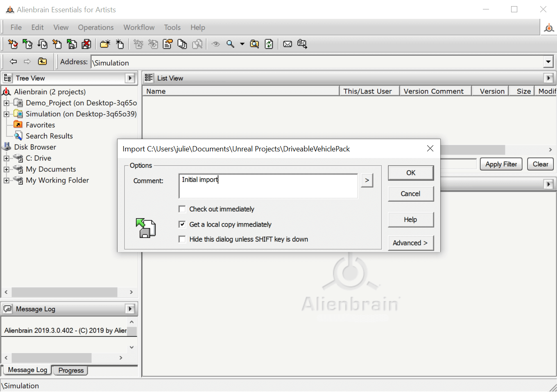Screen dimensions: 557x392
Task: Tick Hide this dialog unless SHIFT checkbox
Action: tap(182, 239)
